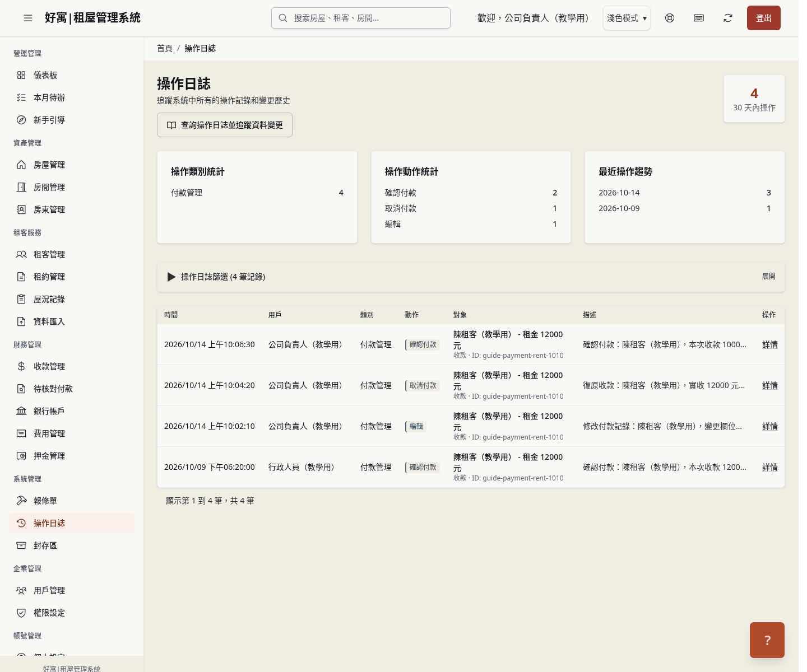Click the 權限設定 shield icon
This screenshot has width=807, height=672.
point(21,613)
